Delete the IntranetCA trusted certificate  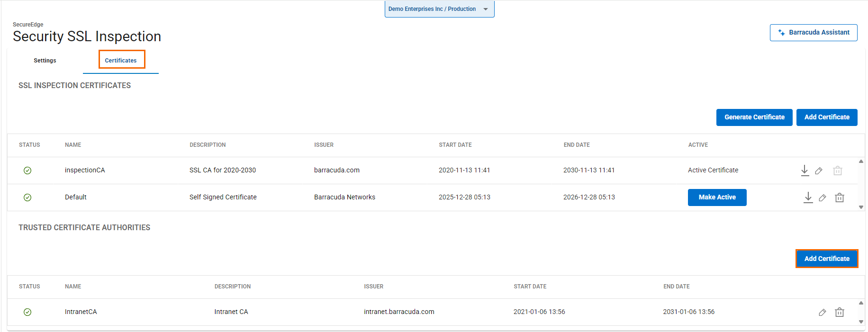839,312
